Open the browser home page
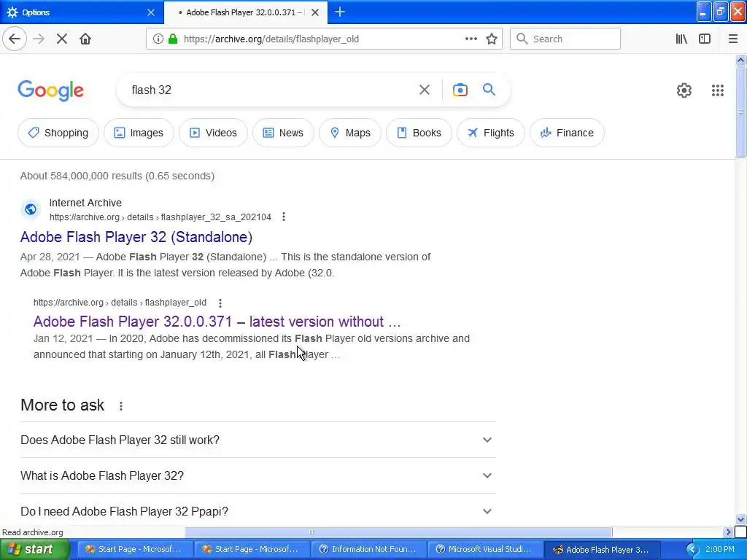Image resolution: width=747 pixels, height=560 pixels. coord(85,39)
